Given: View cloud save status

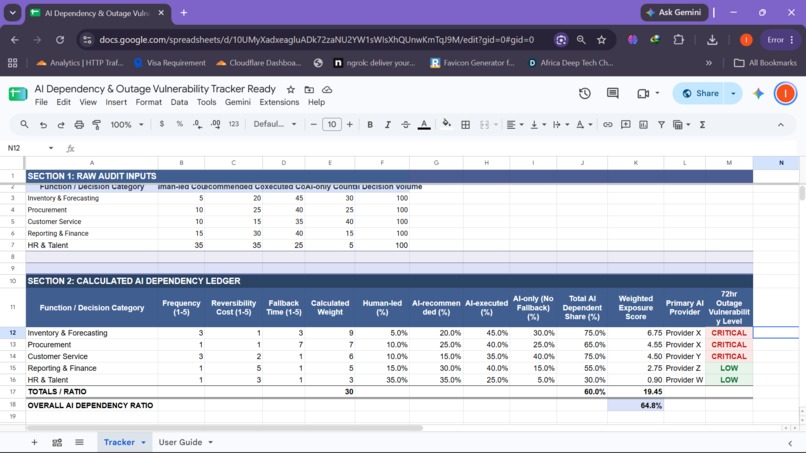Looking at the screenshot, I should click(327, 89).
